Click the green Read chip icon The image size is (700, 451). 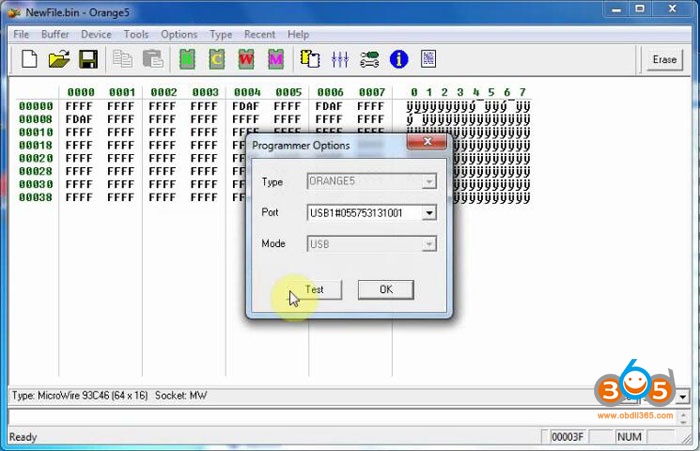pos(187,59)
